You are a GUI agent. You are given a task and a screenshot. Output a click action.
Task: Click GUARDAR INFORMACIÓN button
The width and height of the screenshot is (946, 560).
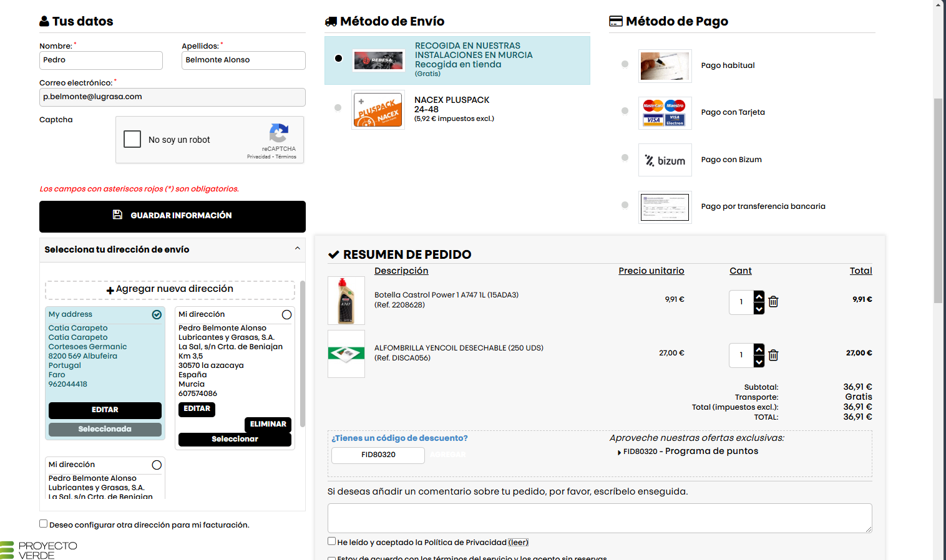(172, 216)
